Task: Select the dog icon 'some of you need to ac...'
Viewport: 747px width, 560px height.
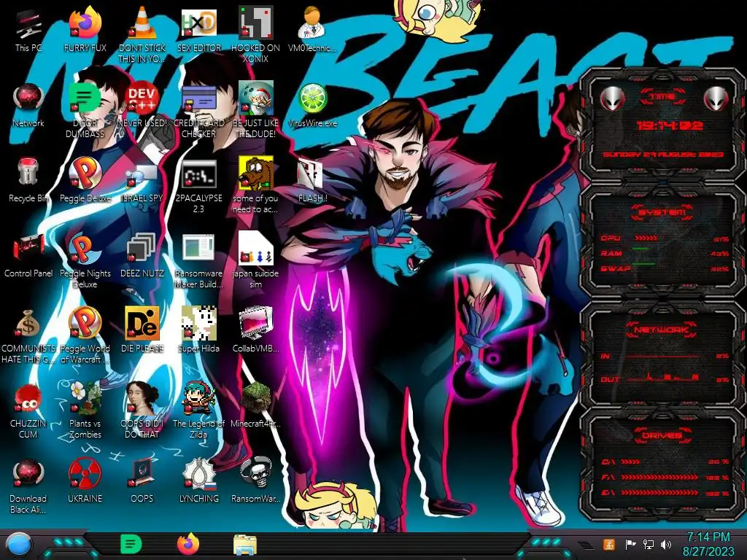Action: (255, 186)
